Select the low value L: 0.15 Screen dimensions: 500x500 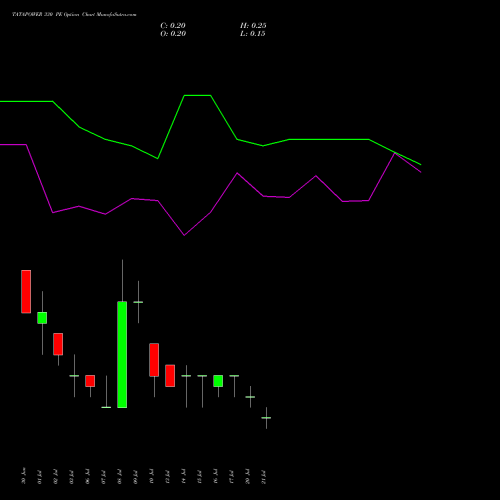point(253,34)
